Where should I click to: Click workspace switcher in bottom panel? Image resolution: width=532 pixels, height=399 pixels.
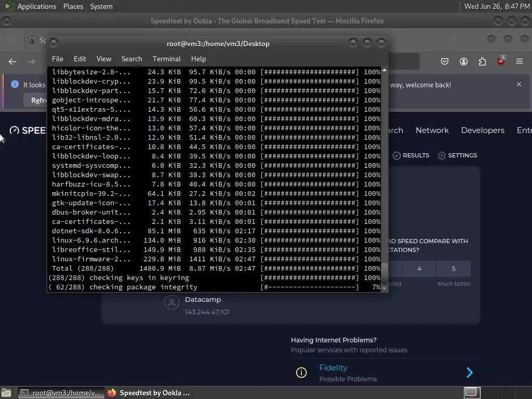[x=472, y=393]
